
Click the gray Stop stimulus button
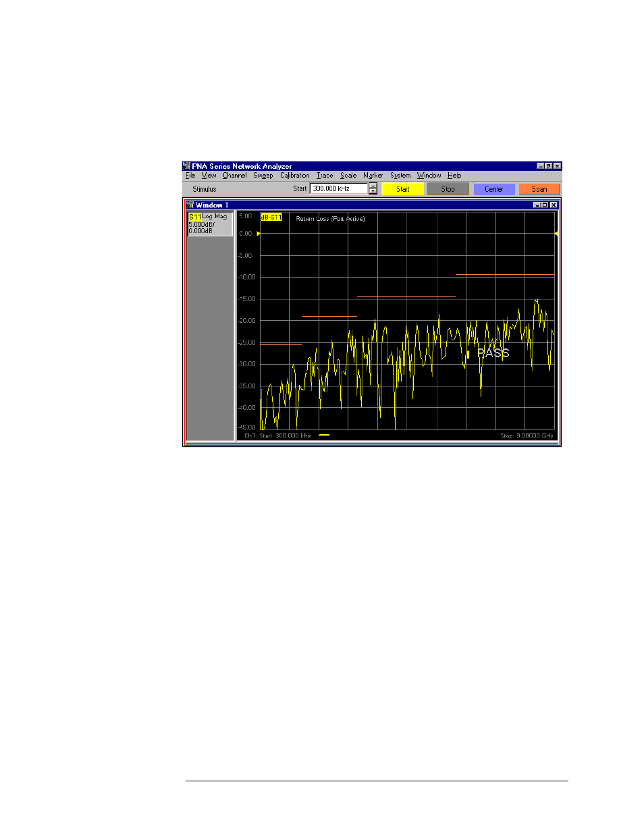tap(448, 189)
